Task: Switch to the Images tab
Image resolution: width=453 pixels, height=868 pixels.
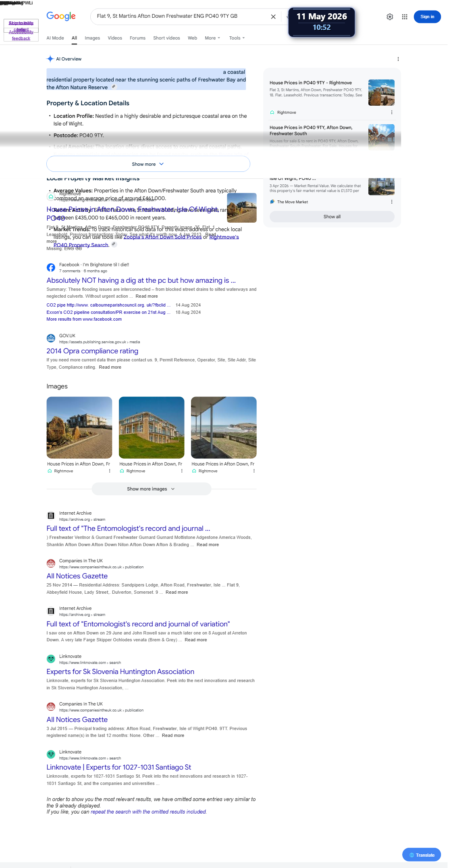Action: (x=92, y=38)
